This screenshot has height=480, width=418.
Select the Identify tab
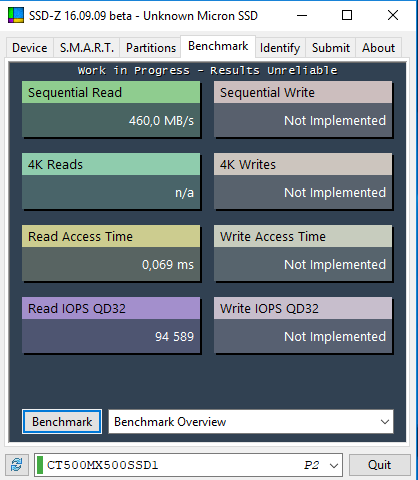click(280, 48)
